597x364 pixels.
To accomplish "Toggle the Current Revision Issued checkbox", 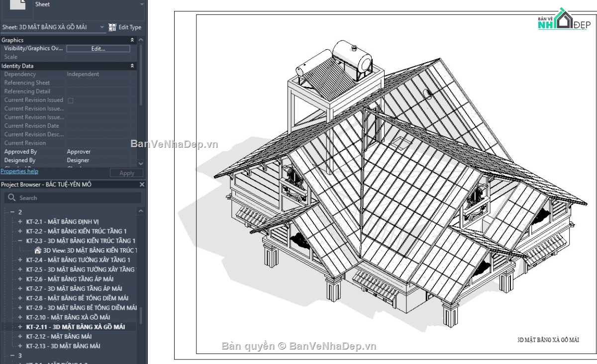I will tap(70, 100).
